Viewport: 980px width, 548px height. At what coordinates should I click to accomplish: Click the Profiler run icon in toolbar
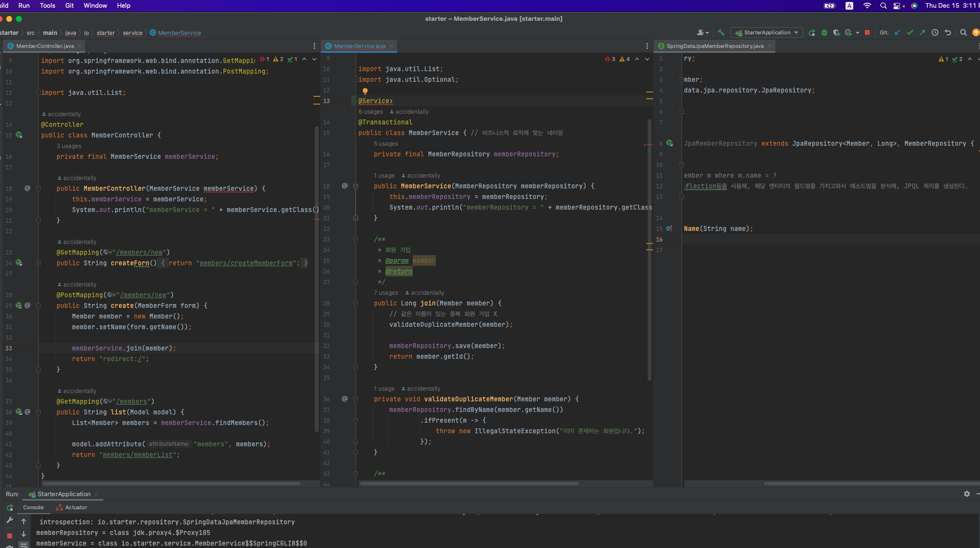(x=848, y=32)
